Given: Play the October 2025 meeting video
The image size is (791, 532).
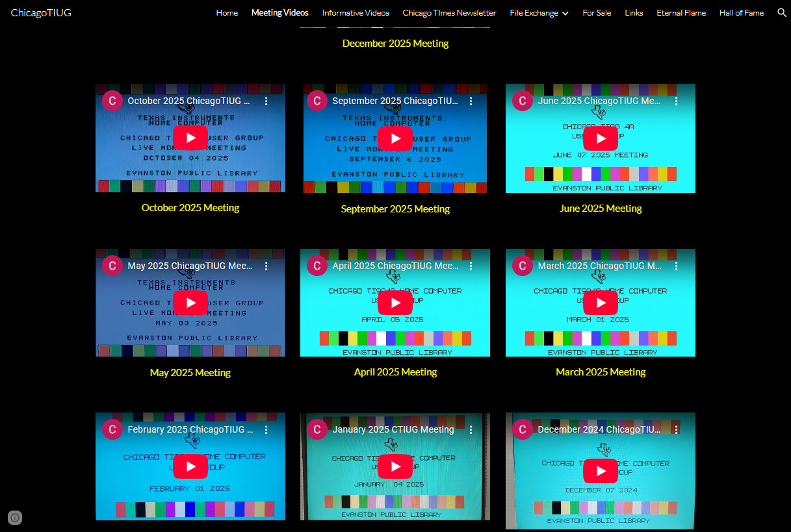Looking at the screenshot, I should pyautogui.click(x=190, y=138).
